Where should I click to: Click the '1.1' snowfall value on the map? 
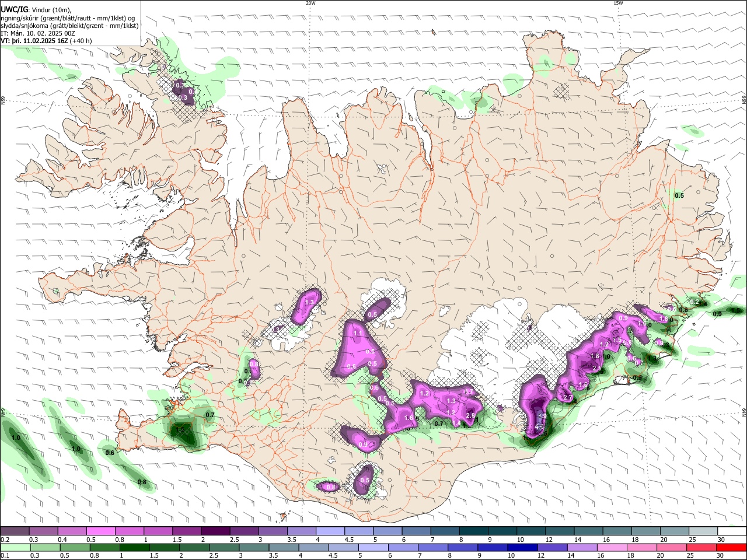coord(358,333)
